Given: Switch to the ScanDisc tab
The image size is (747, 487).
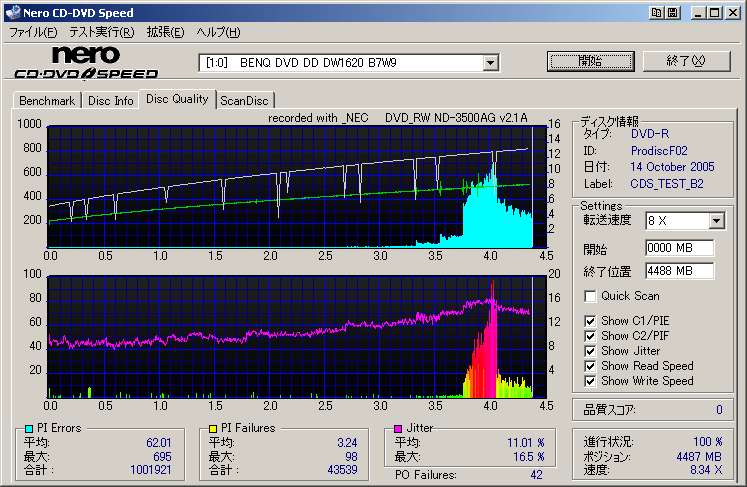Looking at the screenshot, I should point(244,101).
